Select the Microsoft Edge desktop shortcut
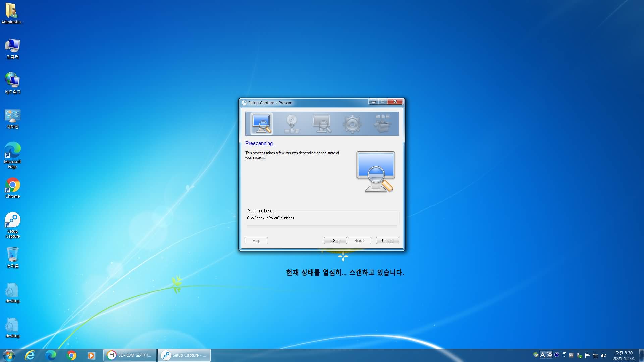The width and height of the screenshot is (644, 362). click(x=12, y=155)
